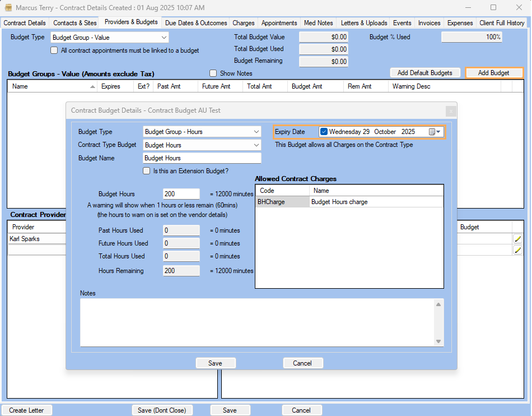532x416 pixels.
Task: Click the Notes scrollbar down arrow
Action: click(x=438, y=341)
